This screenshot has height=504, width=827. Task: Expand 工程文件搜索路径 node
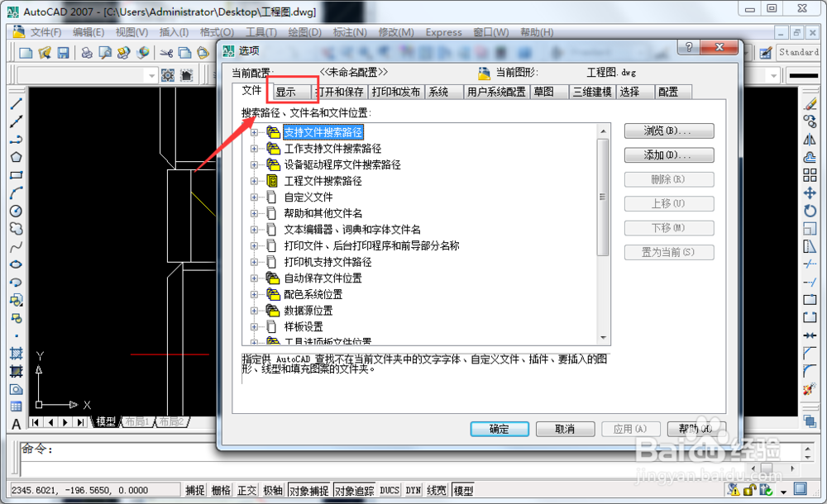(x=254, y=181)
